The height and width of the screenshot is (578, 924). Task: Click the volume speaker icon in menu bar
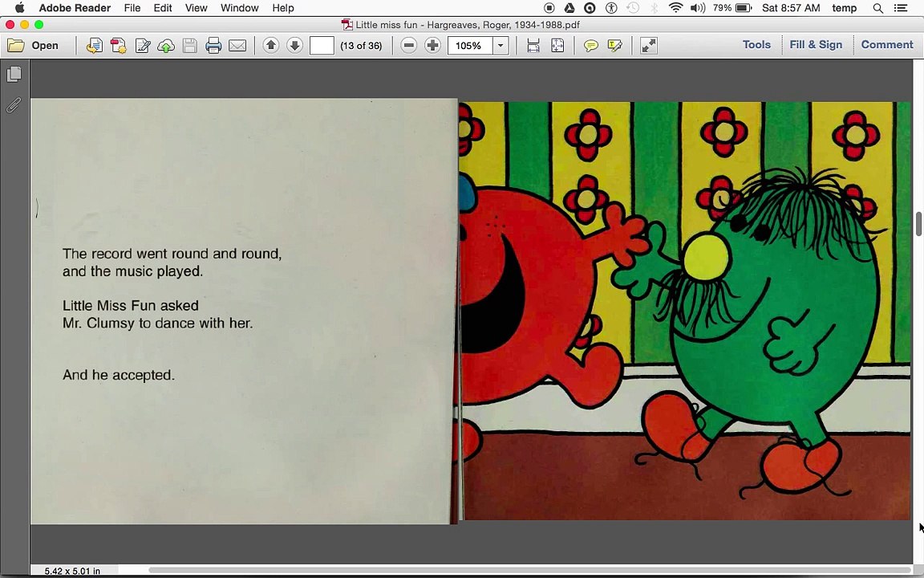(698, 8)
